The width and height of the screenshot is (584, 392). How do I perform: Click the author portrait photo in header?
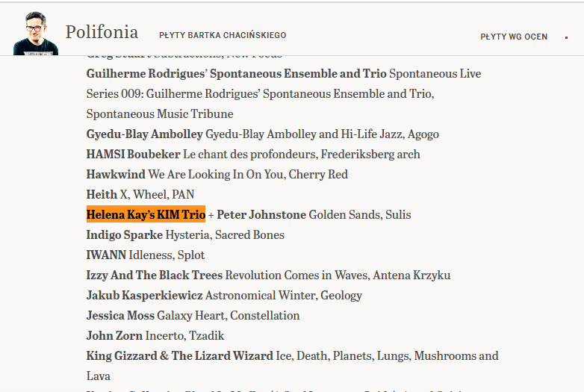point(36,34)
